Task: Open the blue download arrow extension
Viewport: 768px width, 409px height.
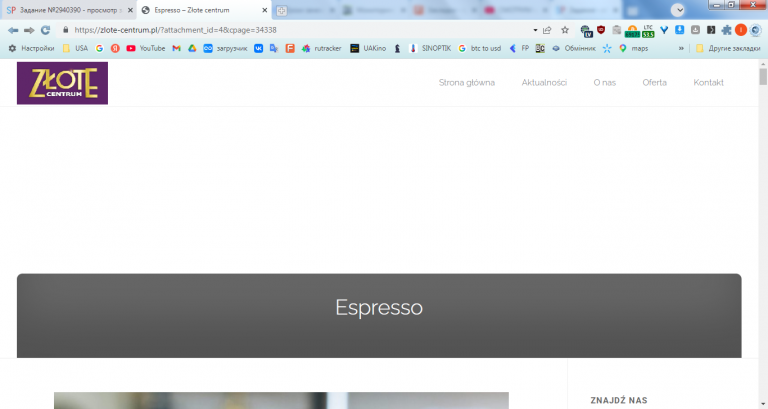Action: point(679,30)
